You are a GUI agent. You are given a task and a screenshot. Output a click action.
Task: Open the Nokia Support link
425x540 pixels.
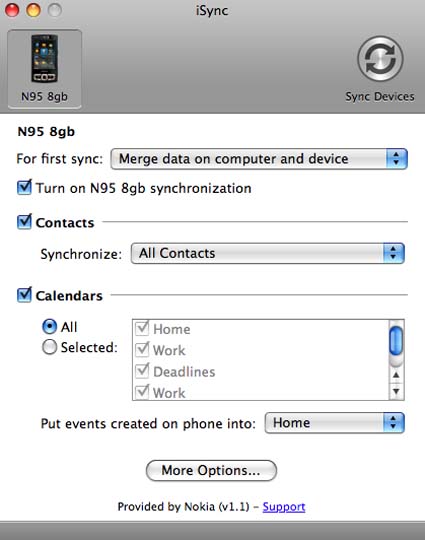click(x=284, y=507)
